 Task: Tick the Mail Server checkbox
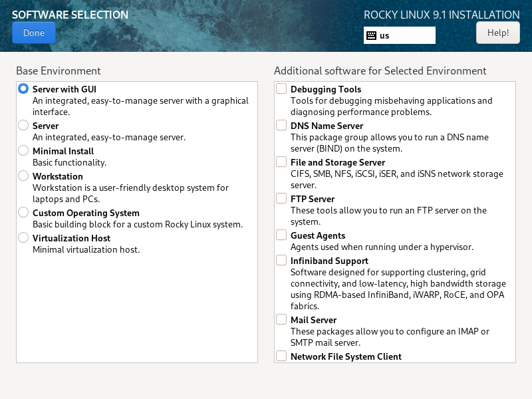pyautogui.click(x=281, y=320)
